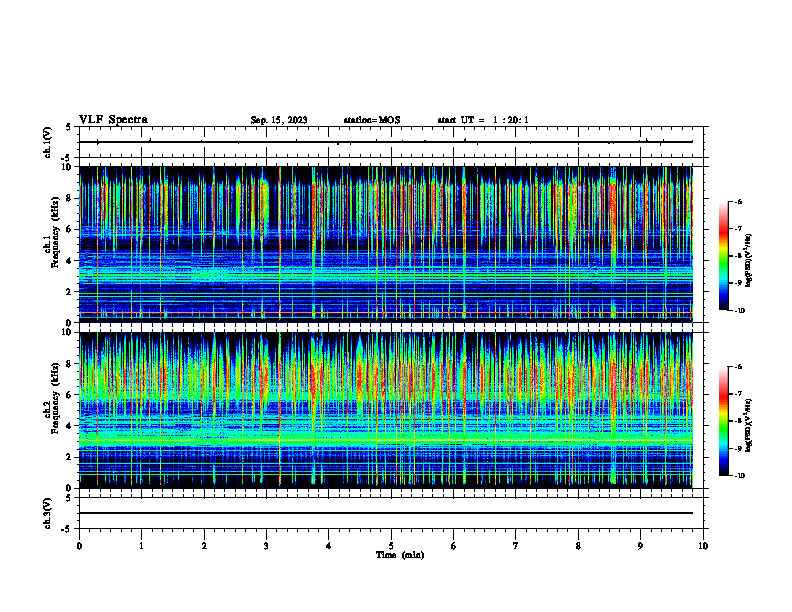Screen dimensions: 792x612
Task: Click the '-10' label on ch.2 colorbar
Action: click(x=739, y=475)
